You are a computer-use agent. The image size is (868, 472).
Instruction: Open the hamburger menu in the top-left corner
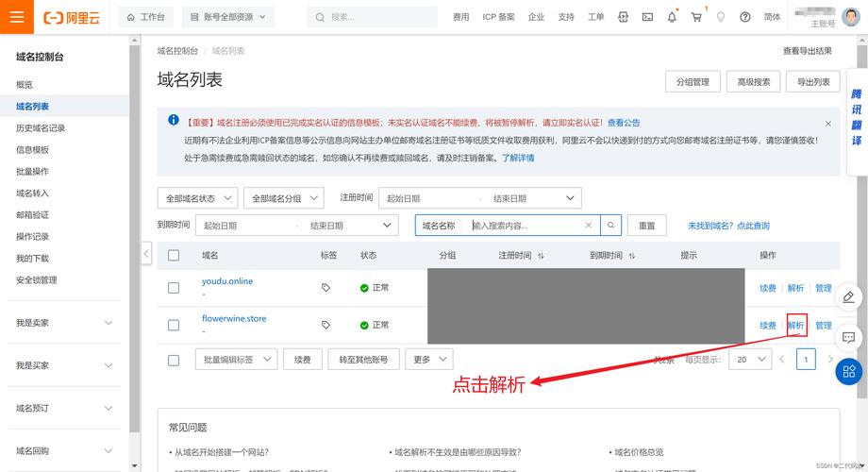[x=17, y=17]
